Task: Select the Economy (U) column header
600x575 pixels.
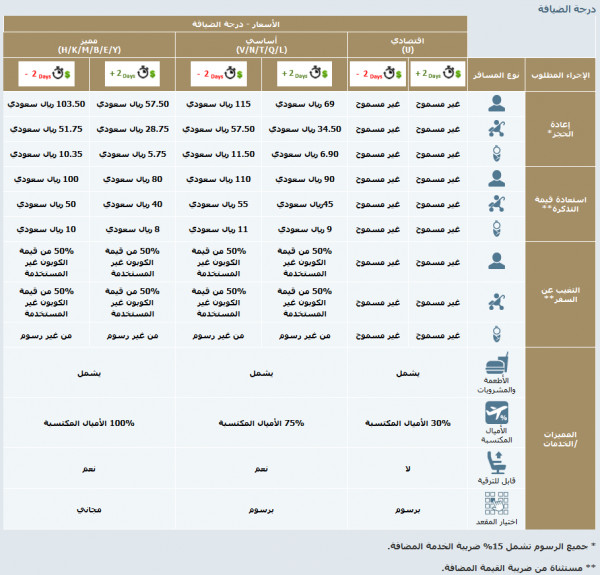Action: (406, 44)
